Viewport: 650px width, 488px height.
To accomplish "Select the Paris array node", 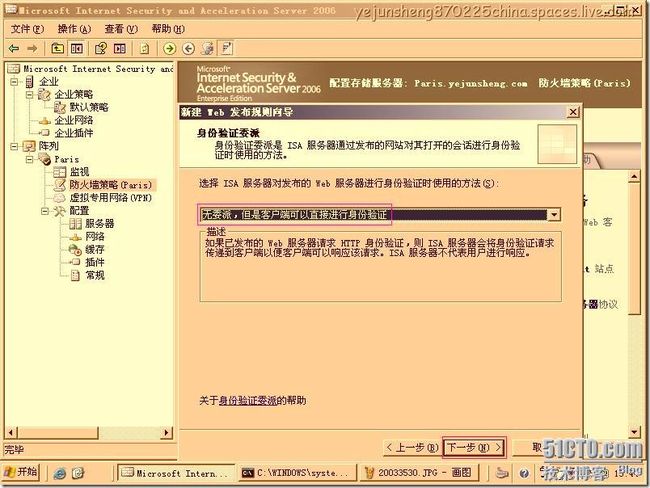I will pyautogui.click(x=66, y=159).
